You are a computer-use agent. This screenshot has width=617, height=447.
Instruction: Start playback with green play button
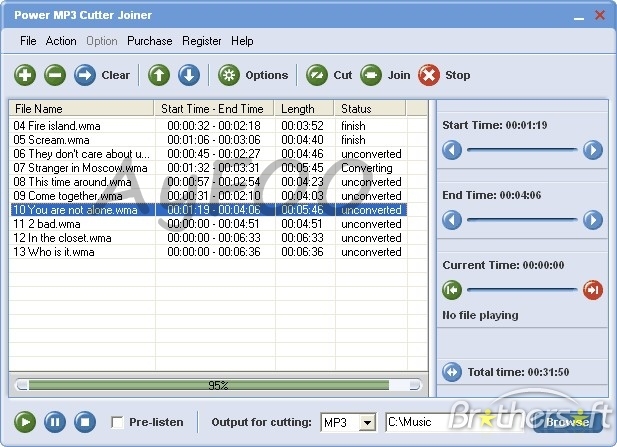(25, 422)
